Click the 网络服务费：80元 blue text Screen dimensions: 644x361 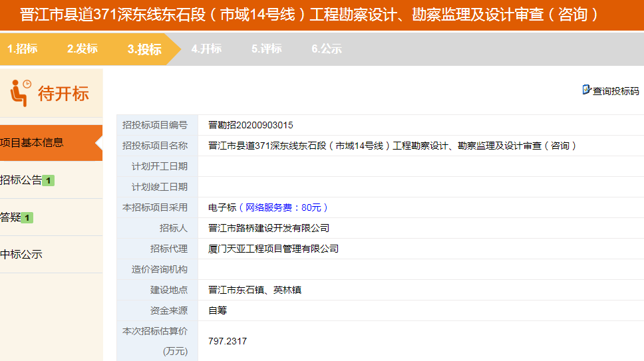click(283, 207)
